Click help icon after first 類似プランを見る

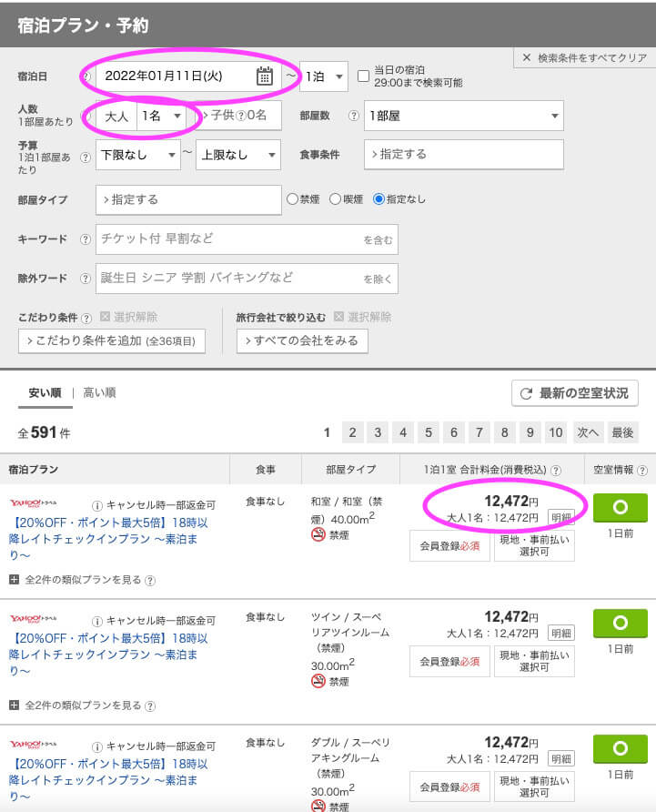point(149,581)
